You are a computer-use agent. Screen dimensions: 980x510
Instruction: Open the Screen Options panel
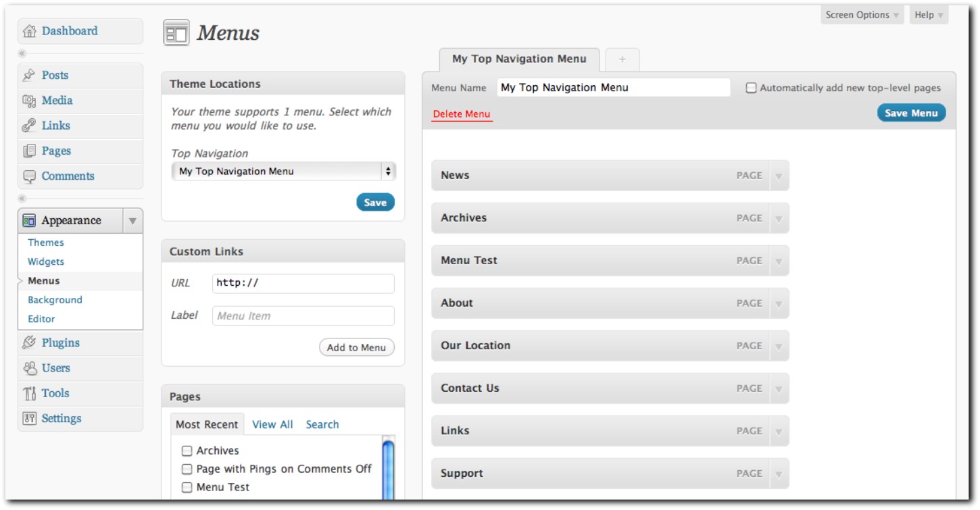(862, 15)
